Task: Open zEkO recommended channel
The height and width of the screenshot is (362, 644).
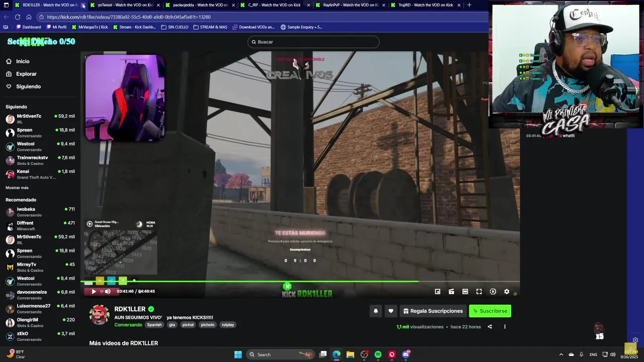Action: tap(40, 336)
